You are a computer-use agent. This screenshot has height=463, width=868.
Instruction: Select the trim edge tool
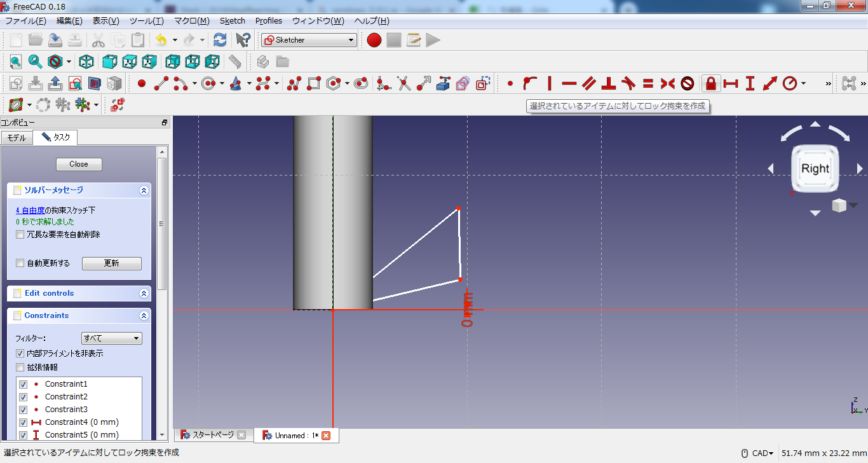point(403,83)
